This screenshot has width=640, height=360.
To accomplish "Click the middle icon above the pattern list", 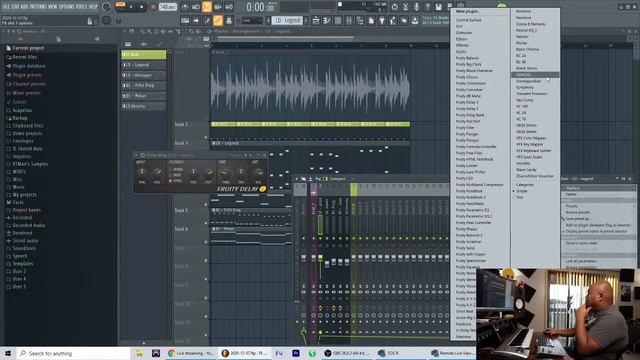I will 144,44.
